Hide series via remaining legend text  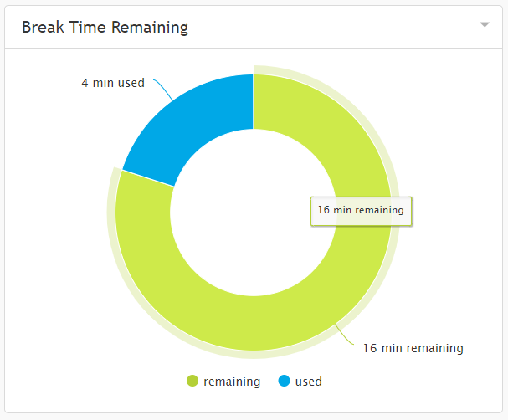(x=232, y=382)
